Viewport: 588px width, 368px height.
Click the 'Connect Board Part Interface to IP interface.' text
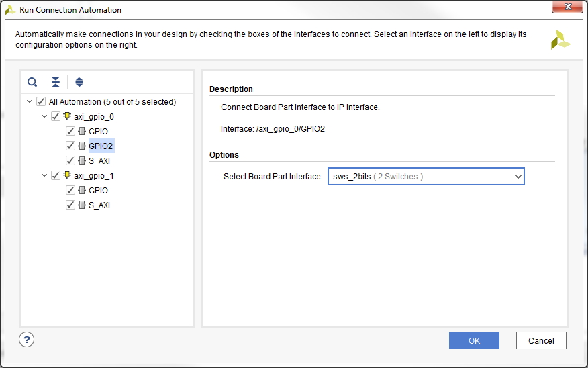click(x=300, y=107)
